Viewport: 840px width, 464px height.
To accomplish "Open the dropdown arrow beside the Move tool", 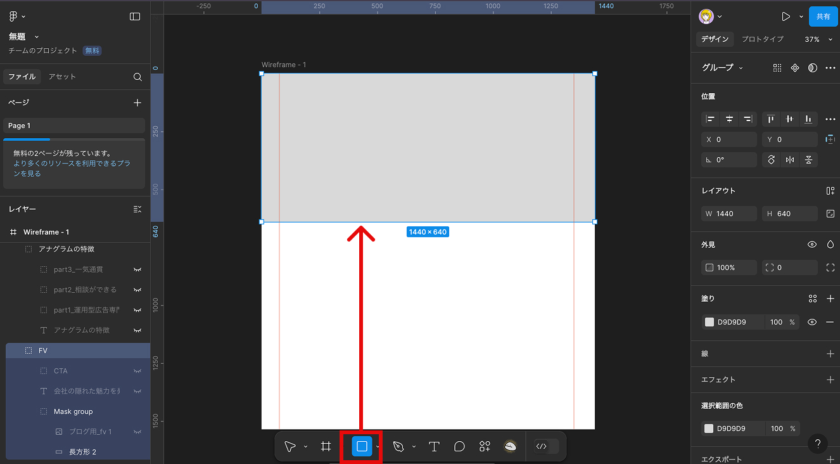I will (306, 447).
